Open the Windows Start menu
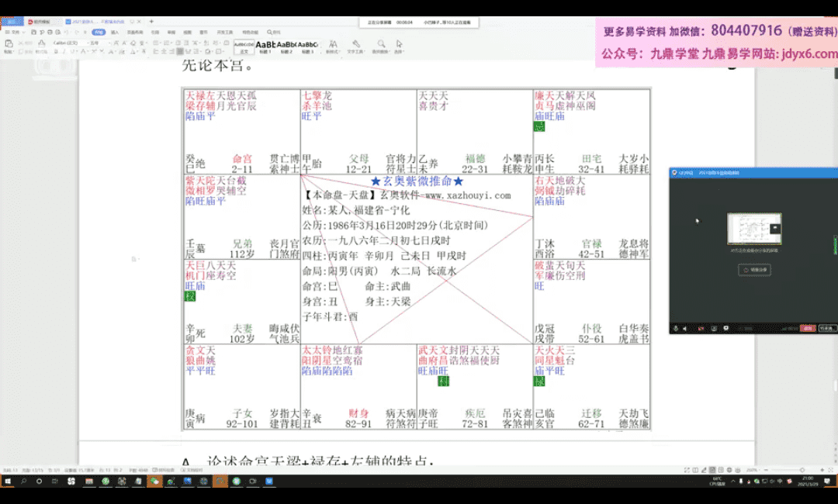Image resolution: width=838 pixels, height=504 pixels. (x=7, y=482)
